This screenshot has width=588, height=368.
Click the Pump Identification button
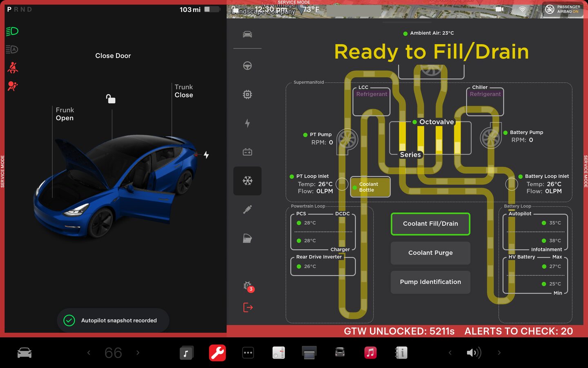[430, 282]
